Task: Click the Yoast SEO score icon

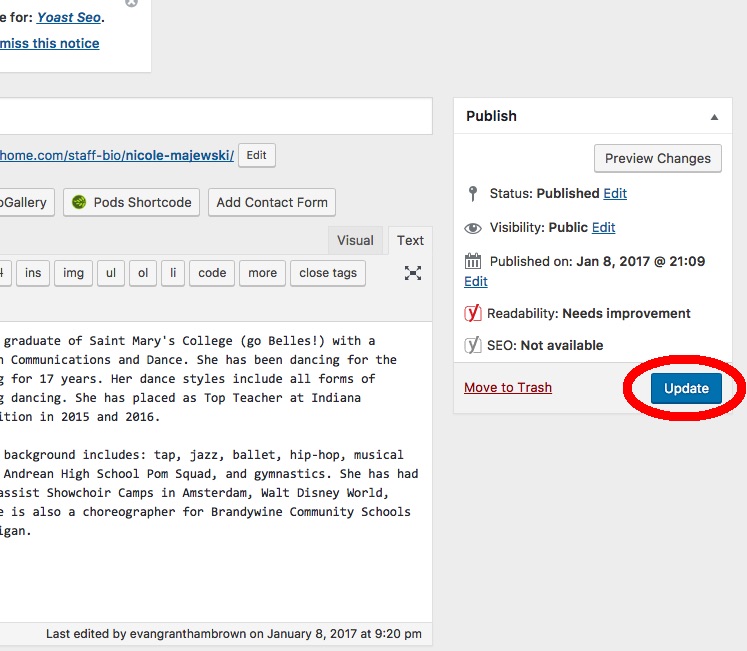Action: pos(473,345)
